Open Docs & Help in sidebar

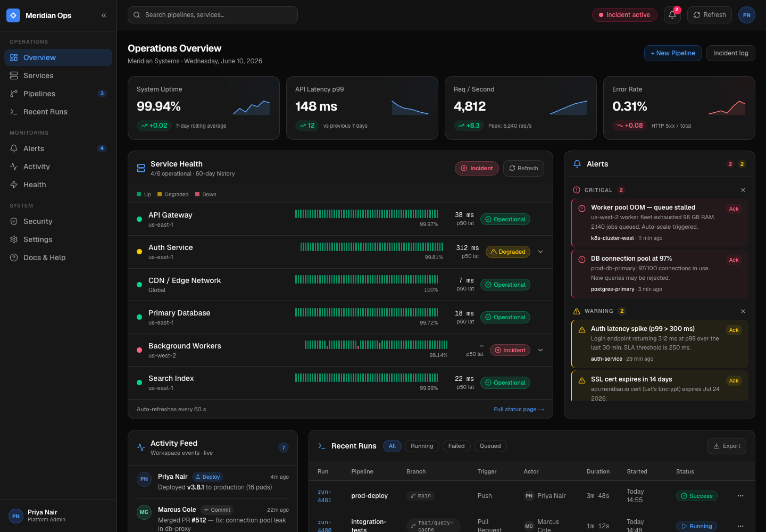point(58,257)
